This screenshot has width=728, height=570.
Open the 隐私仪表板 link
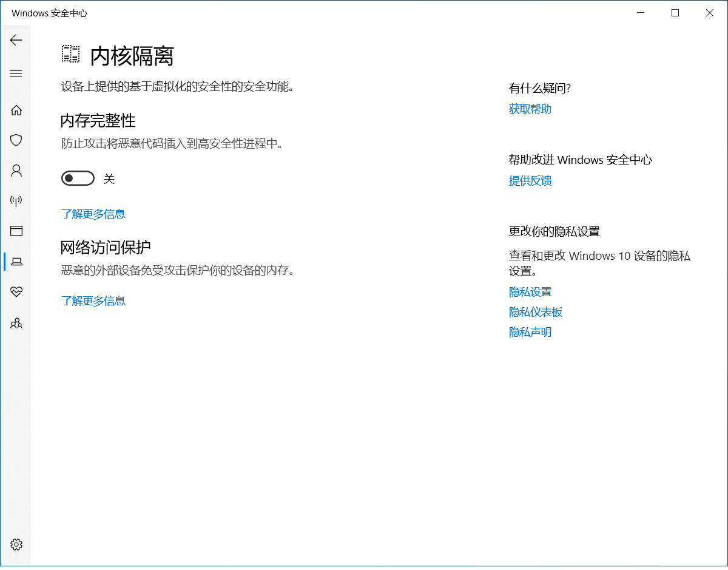click(536, 312)
